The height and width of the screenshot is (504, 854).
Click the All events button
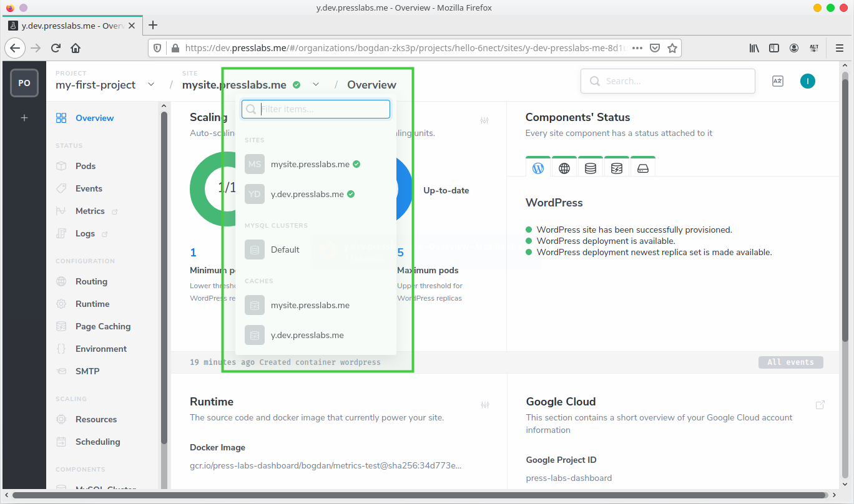tap(791, 362)
